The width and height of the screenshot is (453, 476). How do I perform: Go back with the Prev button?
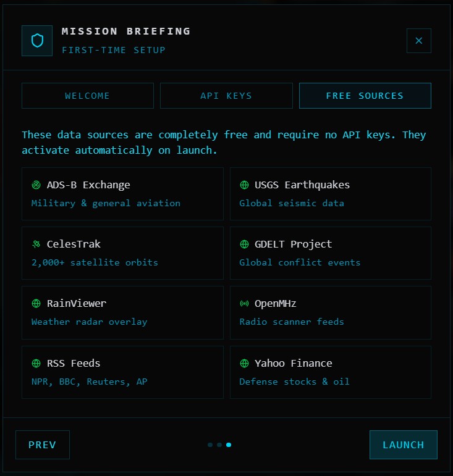pos(43,445)
